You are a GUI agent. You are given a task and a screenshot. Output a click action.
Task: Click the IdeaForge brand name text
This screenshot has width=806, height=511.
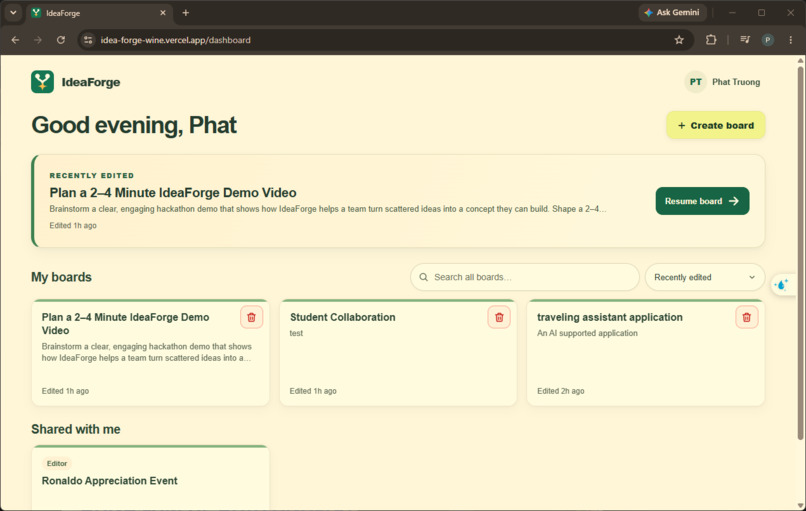tap(91, 82)
